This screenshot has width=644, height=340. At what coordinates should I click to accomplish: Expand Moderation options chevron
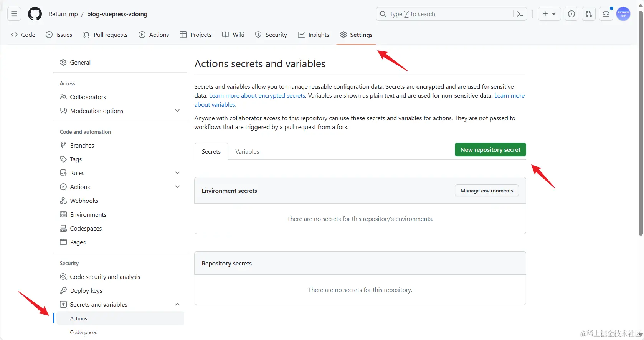pyautogui.click(x=177, y=111)
